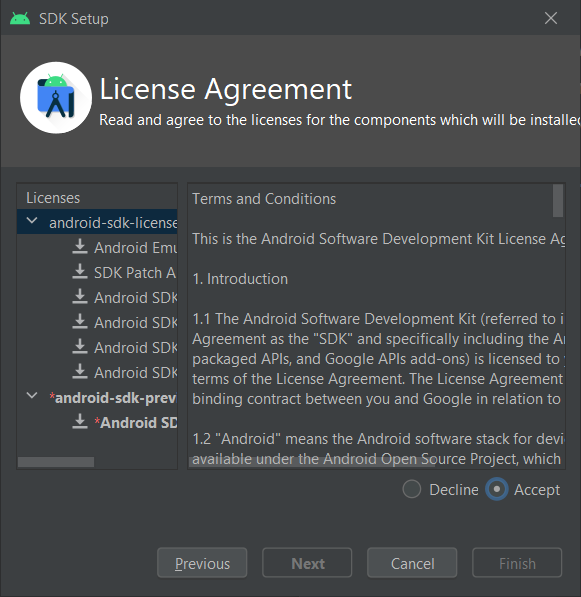Screen dimensions: 581x597
Task: Click the line starting with 'This is the Android Software Development Kit'
Action: click(x=378, y=239)
